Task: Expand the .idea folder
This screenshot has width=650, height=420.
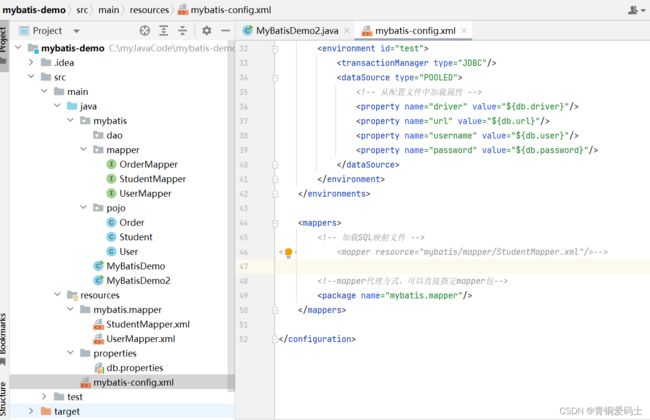Action: [31, 62]
